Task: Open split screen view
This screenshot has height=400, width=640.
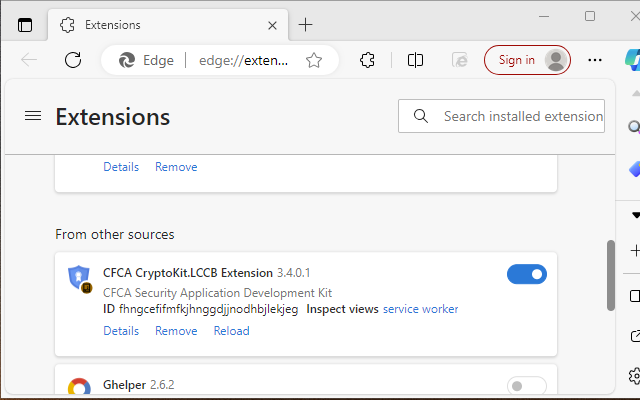Action: click(x=416, y=60)
